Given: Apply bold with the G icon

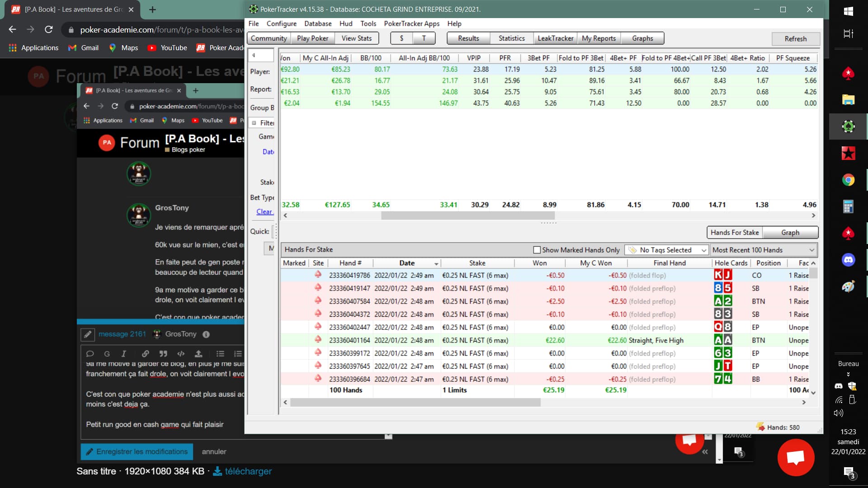Looking at the screenshot, I should coord(107,354).
